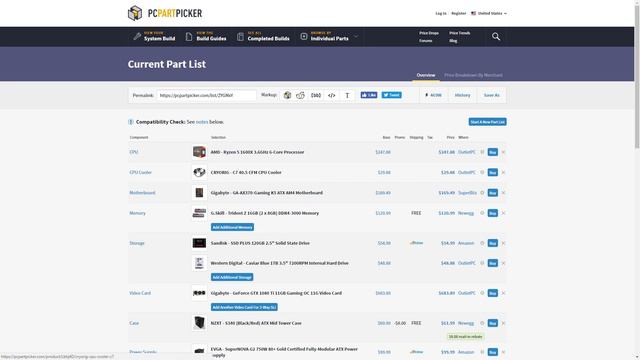Select the BBCode markup icon
Viewport: 640px width, 360px height.
316,95
